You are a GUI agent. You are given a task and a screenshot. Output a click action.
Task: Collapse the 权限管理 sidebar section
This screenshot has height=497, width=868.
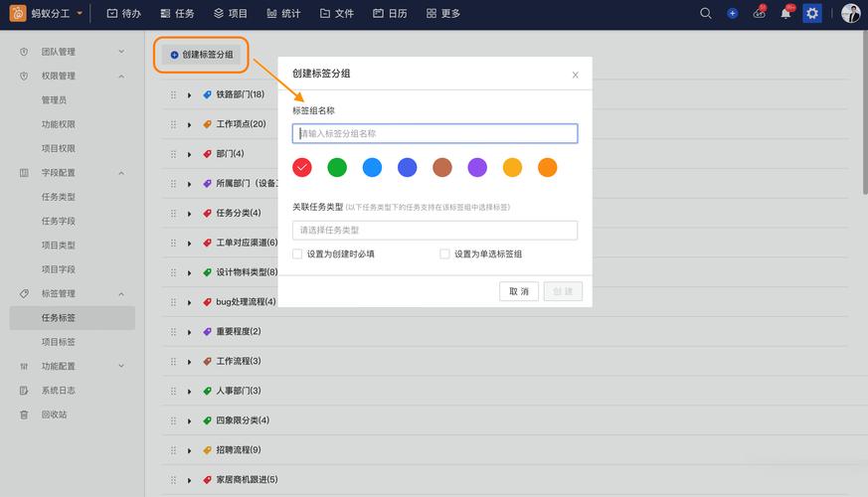pos(121,76)
